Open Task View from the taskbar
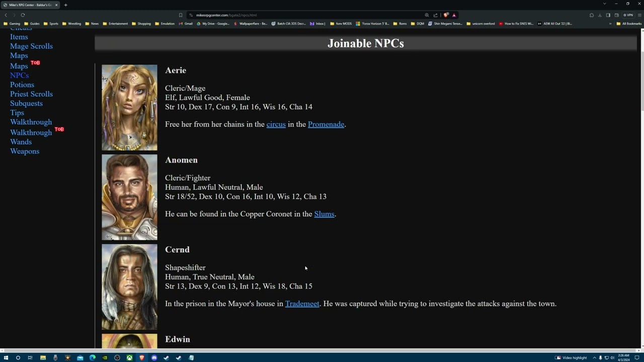The height and width of the screenshot is (362, 644). click(30, 357)
